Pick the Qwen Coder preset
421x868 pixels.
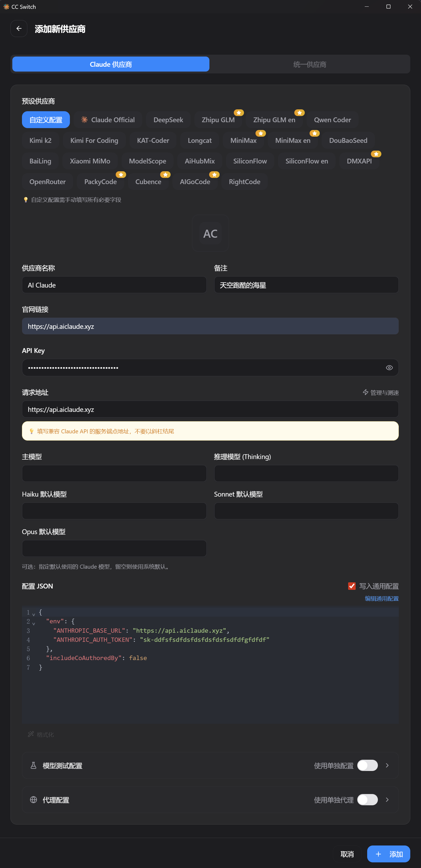332,120
